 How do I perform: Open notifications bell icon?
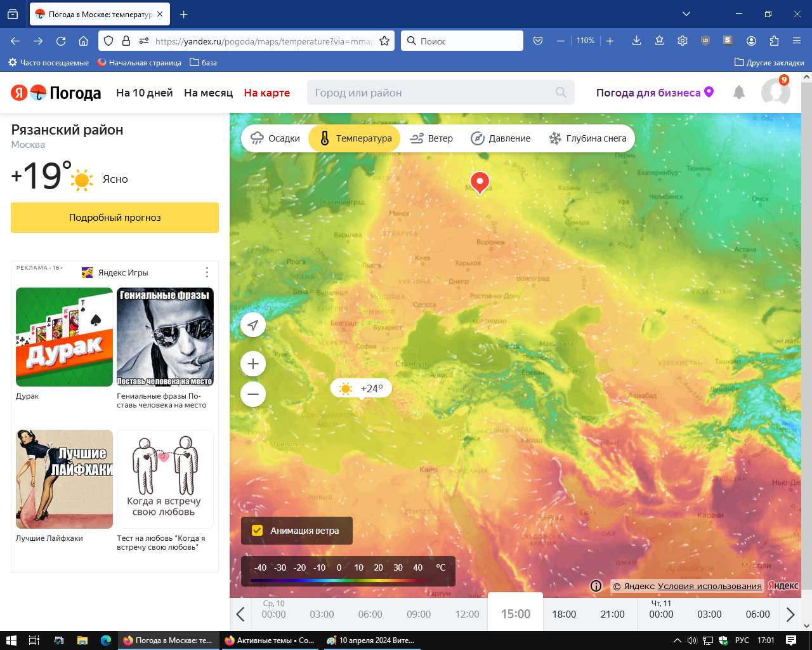coord(739,93)
